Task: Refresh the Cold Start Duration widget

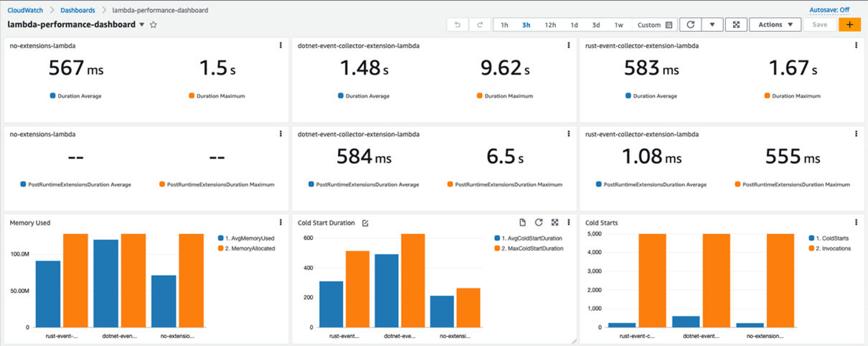Action: [538, 223]
